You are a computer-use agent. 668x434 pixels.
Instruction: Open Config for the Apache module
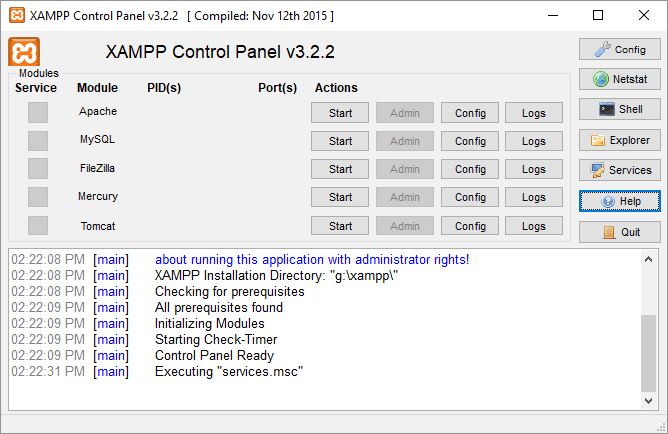pyautogui.click(x=470, y=113)
